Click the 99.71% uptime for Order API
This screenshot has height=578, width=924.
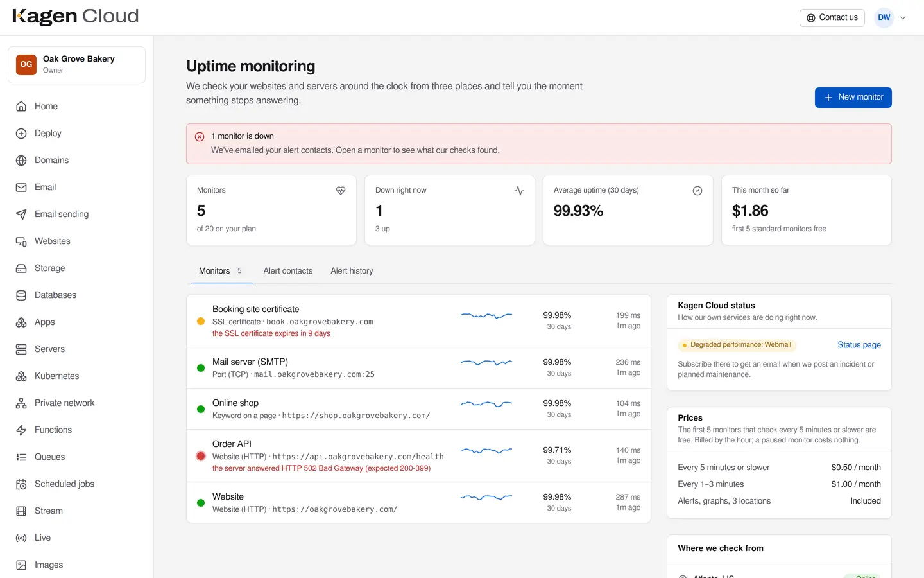point(557,450)
